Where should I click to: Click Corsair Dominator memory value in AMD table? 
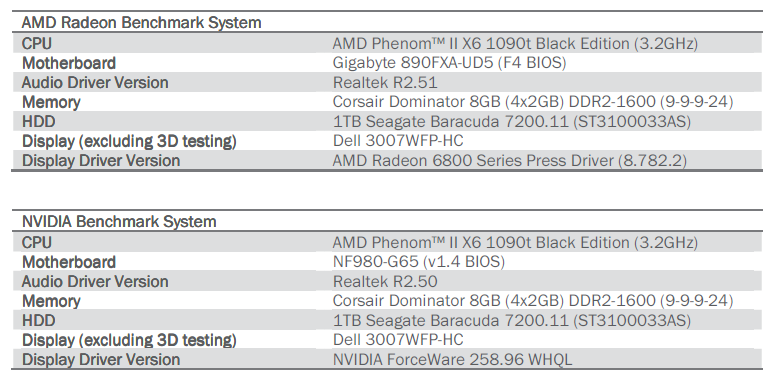coord(533,102)
